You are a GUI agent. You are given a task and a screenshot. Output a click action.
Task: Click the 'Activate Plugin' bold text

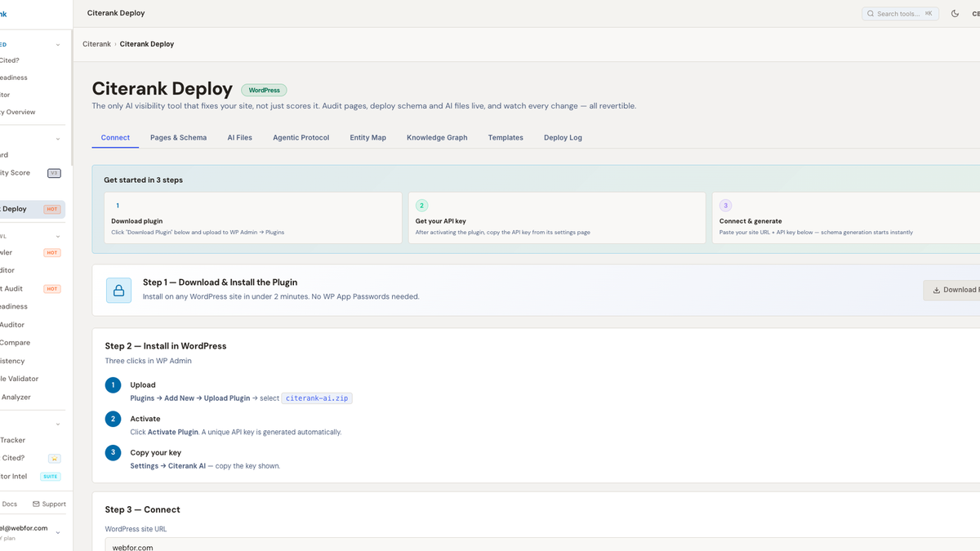(x=173, y=432)
